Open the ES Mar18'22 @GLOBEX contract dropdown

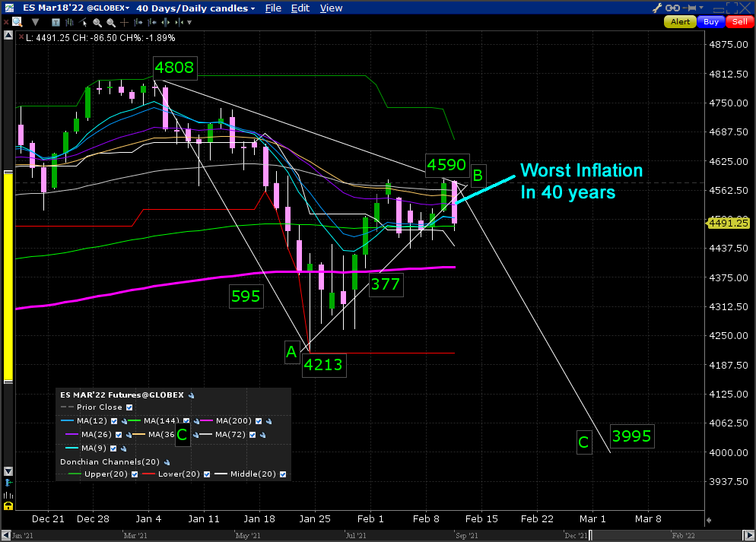76,8
